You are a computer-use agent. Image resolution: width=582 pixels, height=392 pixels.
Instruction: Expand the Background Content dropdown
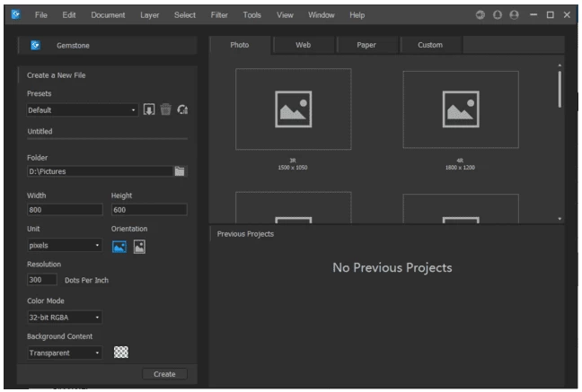pos(64,353)
